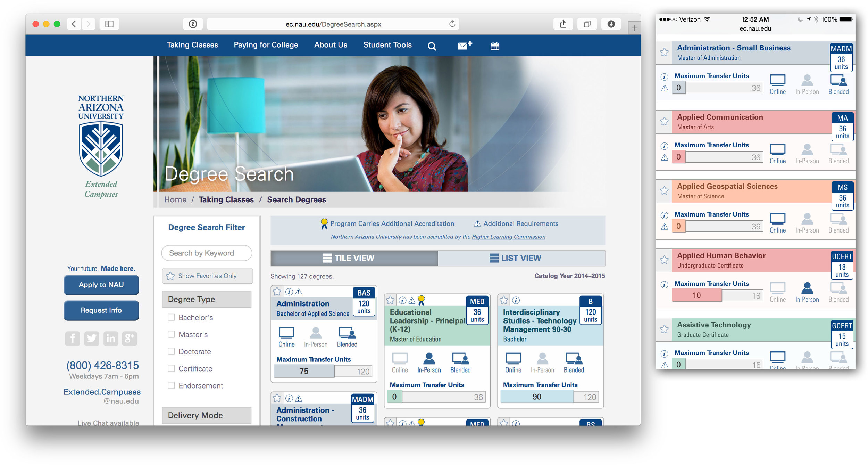Click Safari privacy report icon

tap(193, 24)
